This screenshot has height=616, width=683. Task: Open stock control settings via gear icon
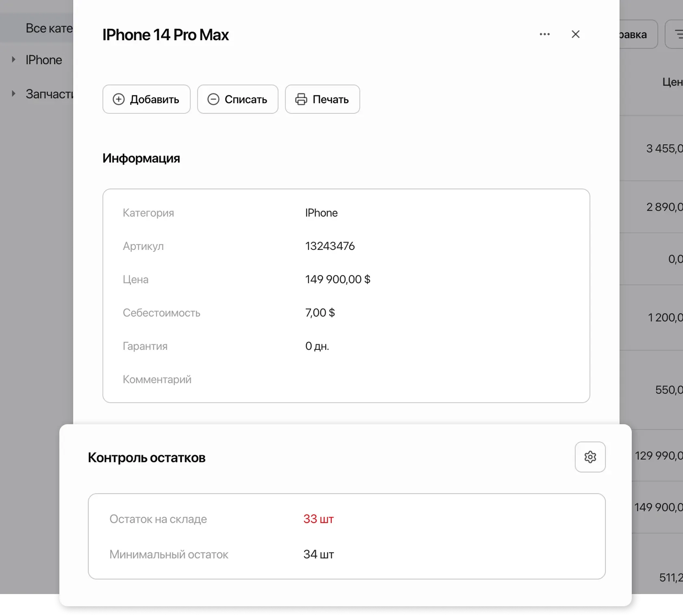click(x=590, y=457)
